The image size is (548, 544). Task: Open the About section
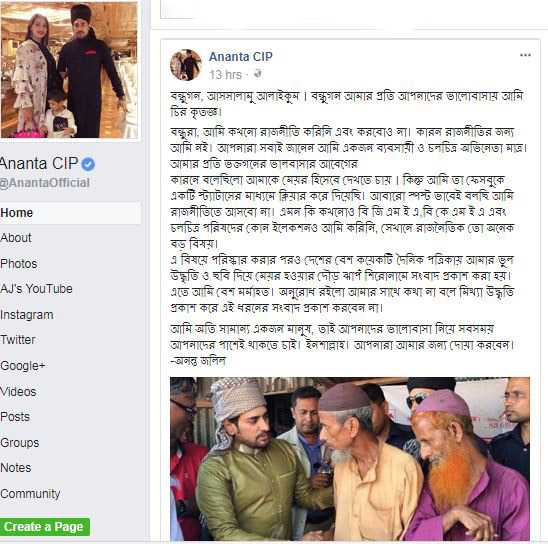coord(16,238)
